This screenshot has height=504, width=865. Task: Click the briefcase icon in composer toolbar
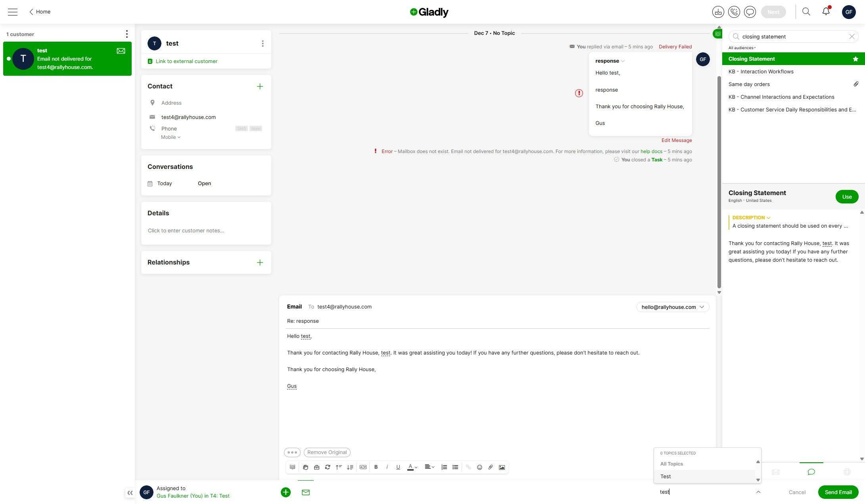(316, 467)
